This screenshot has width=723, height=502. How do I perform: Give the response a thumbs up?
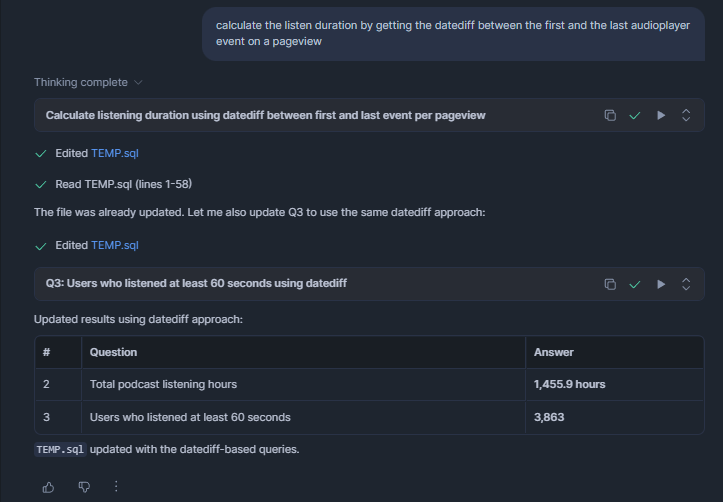pos(49,487)
